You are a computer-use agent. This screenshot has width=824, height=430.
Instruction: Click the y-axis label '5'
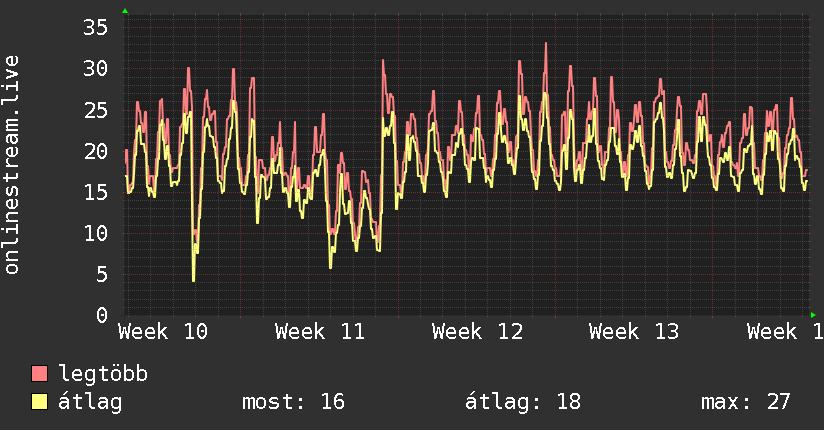click(x=102, y=274)
